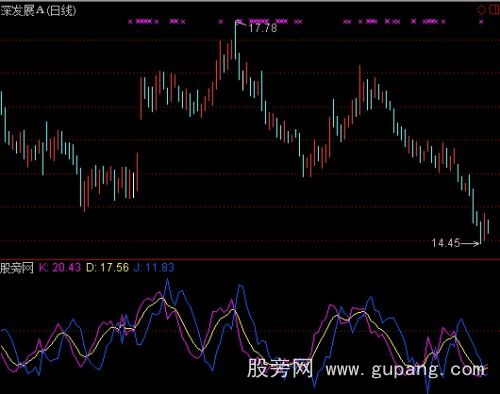The width and height of the screenshot is (500, 394).
Task: Click the 14.45 low price label
Action: click(x=446, y=243)
